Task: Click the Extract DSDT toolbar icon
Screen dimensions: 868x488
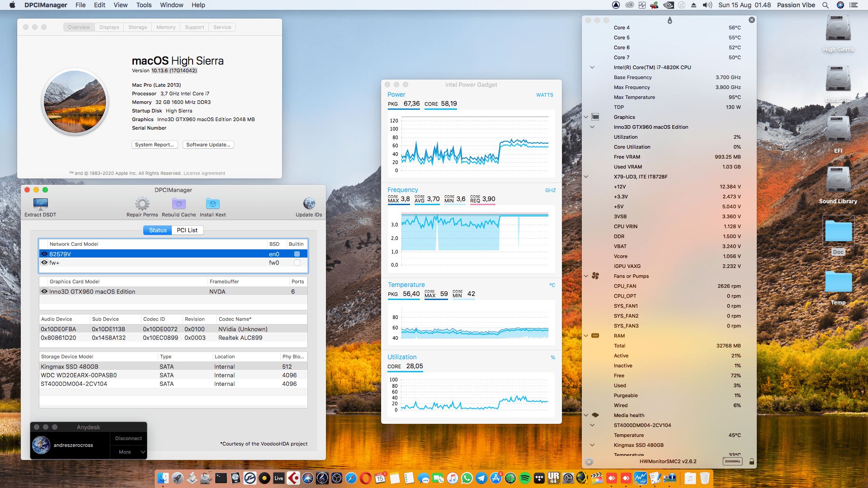Action: point(40,204)
